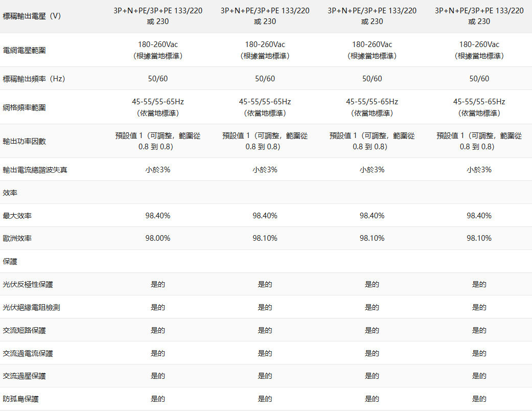Click the 歐洲效率 row label
The width and height of the screenshot is (532, 411).
(17, 238)
